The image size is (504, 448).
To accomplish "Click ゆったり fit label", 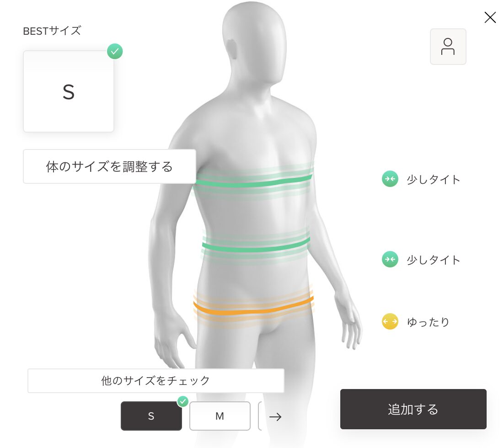I will coord(428,322).
